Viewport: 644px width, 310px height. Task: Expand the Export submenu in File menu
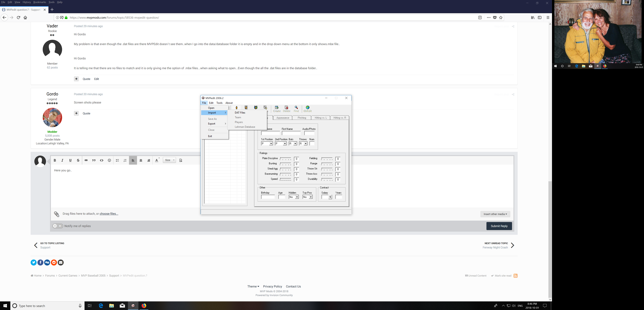point(215,124)
